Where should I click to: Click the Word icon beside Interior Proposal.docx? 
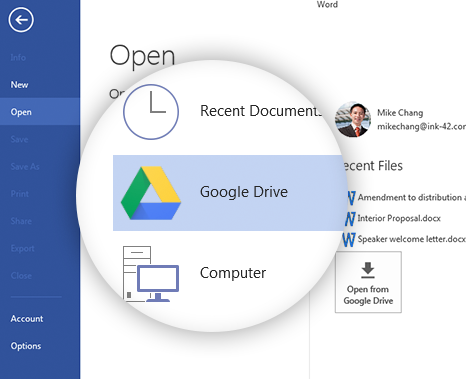tap(350, 219)
